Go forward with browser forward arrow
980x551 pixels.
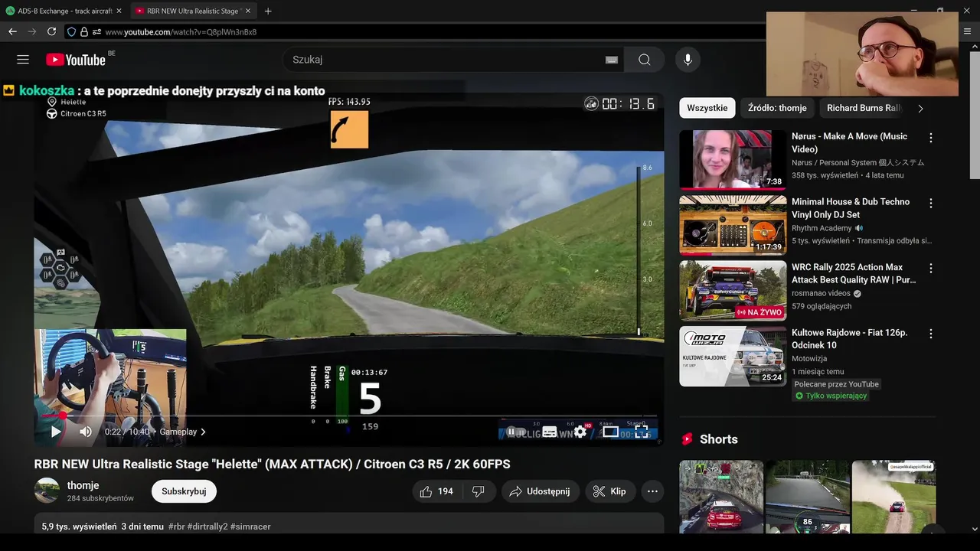tap(31, 31)
